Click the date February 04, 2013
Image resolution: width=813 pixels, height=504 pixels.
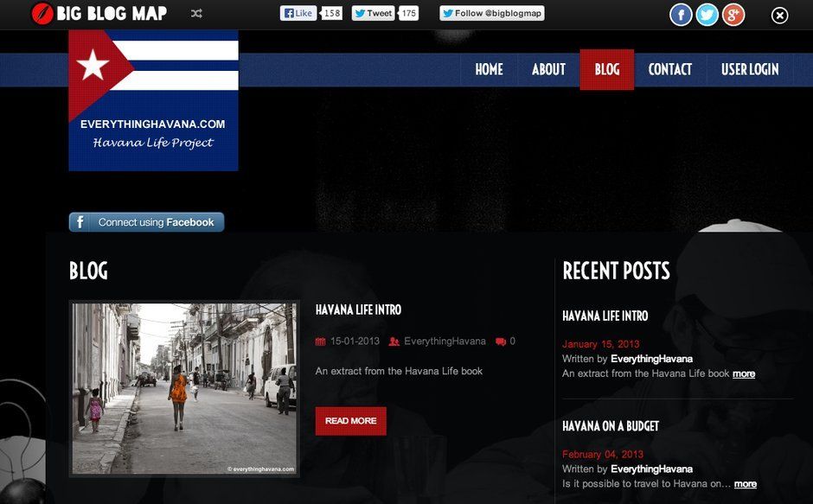tap(603, 454)
